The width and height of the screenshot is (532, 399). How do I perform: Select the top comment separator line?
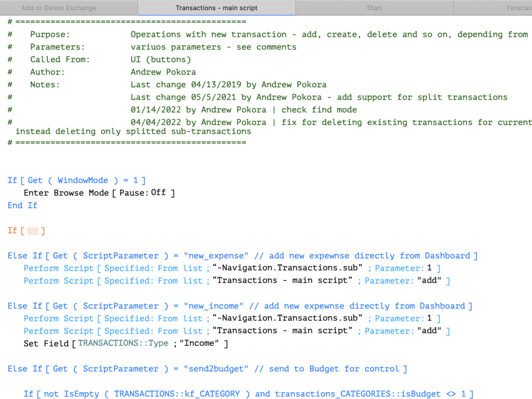pyautogui.click(x=127, y=22)
